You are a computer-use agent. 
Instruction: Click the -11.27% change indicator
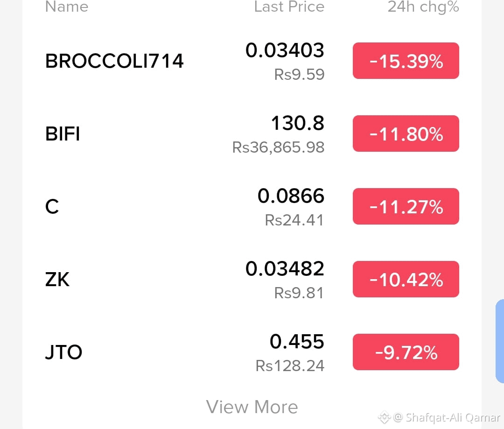(x=406, y=206)
